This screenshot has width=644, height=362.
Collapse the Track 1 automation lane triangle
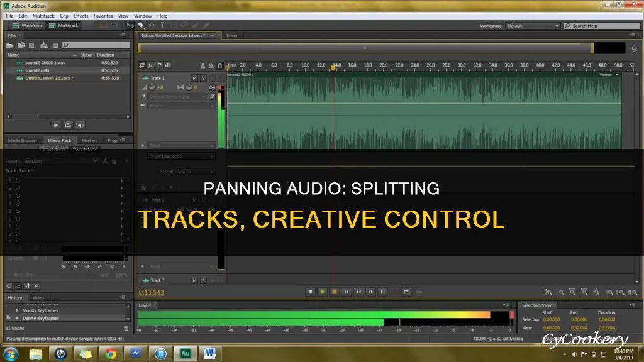pyautogui.click(x=143, y=145)
